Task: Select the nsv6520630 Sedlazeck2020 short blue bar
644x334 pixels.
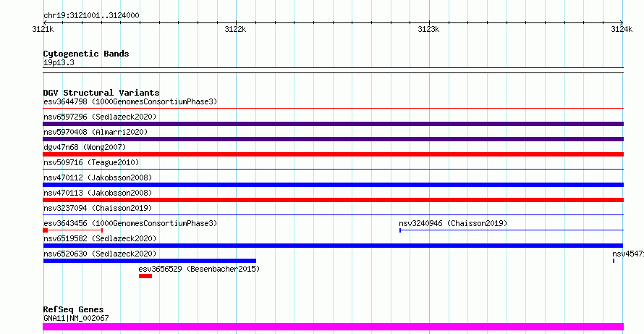Action: point(150,261)
